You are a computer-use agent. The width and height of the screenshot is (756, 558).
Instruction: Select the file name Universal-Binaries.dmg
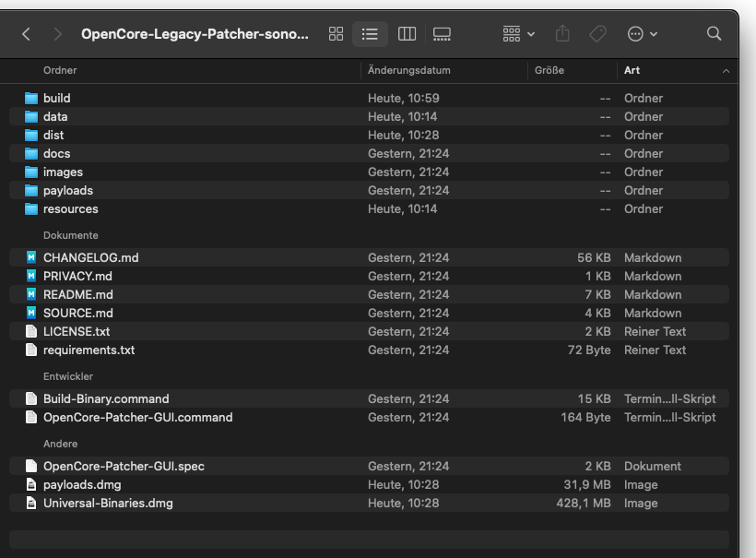tap(108, 503)
